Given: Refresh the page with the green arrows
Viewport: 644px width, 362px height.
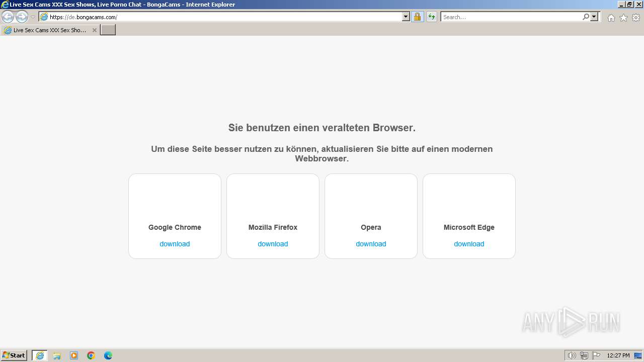Looking at the screenshot, I should 432,17.
